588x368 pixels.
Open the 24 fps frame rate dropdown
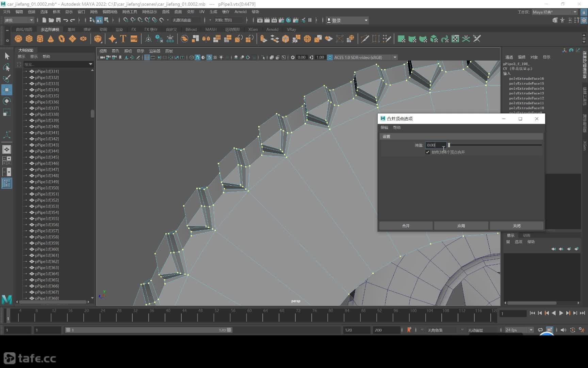tap(519, 330)
